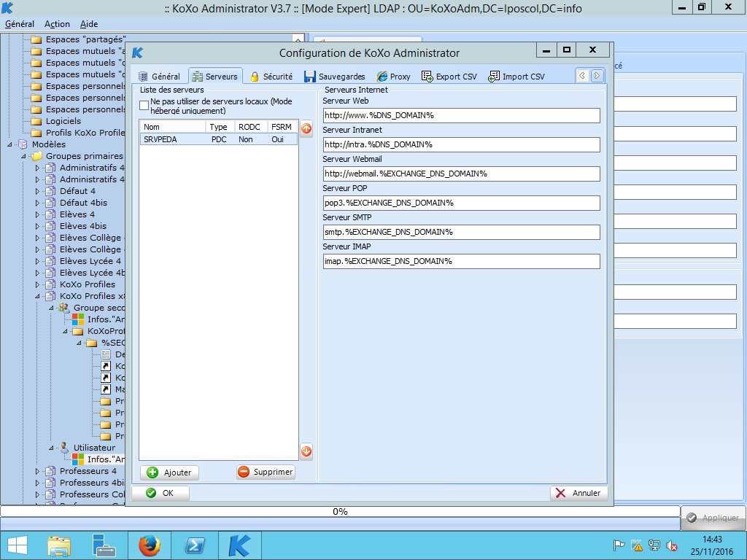Image resolution: width=747 pixels, height=560 pixels.
Task: Click the network tray icon
Action: point(654,545)
